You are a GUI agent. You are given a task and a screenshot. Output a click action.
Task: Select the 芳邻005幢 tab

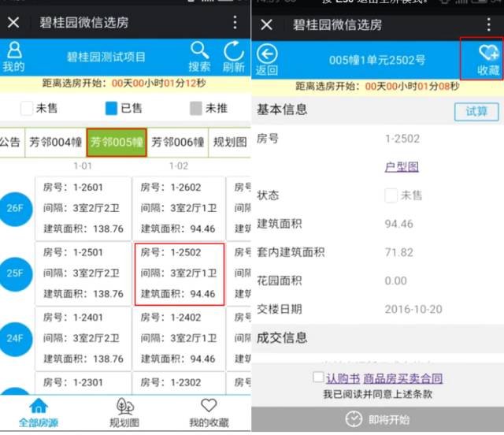[117, 142]
